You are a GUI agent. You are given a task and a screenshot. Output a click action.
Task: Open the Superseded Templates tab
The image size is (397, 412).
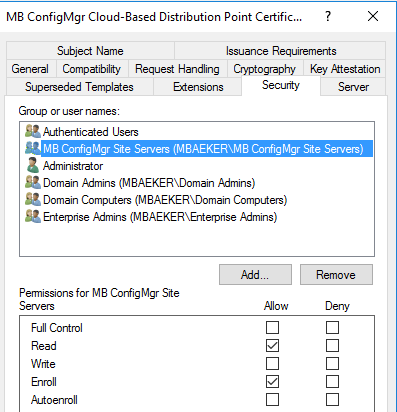click(x=79, y=87)
